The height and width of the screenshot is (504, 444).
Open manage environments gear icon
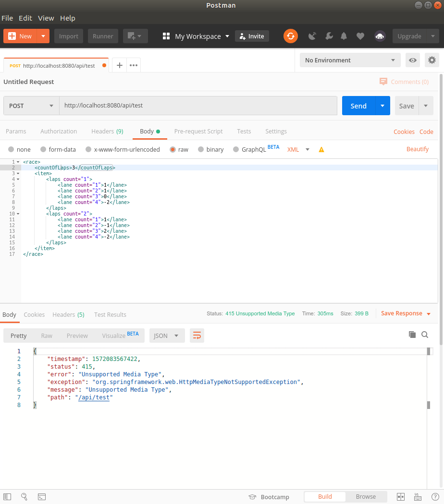[x=432, y=60]
